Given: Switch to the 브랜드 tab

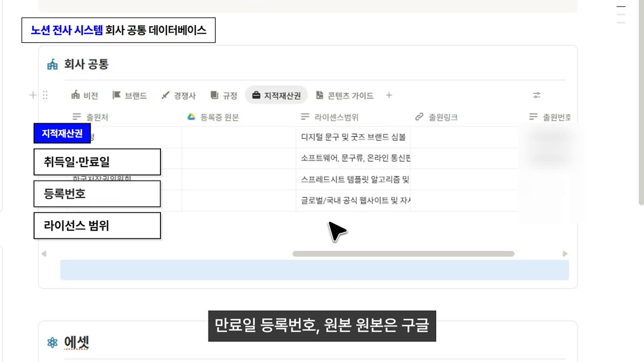Looking at the screenshot, I should tap(130, 96).
